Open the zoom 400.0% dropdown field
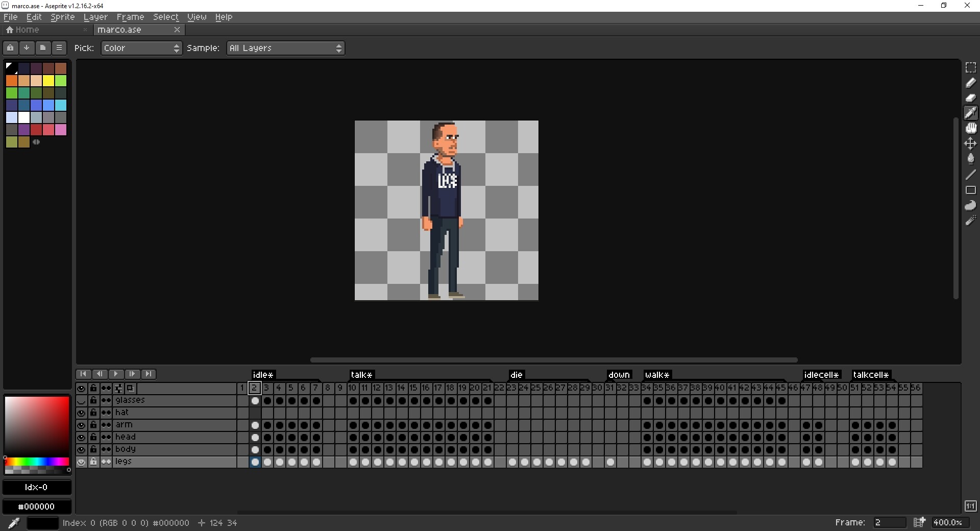The image size is (980, 531). 947,522
